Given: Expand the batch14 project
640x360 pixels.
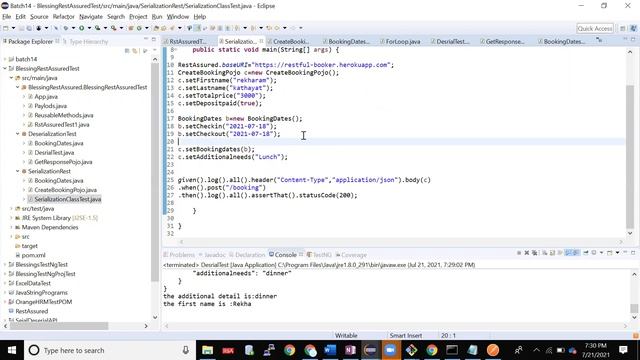Looking at the screenshot, I should (5, 59).
